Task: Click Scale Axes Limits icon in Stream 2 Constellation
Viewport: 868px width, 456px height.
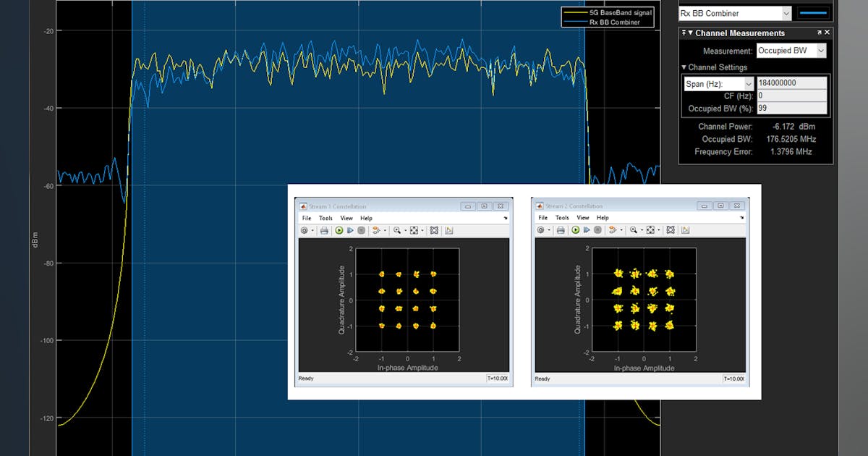Action: (650, 230)
